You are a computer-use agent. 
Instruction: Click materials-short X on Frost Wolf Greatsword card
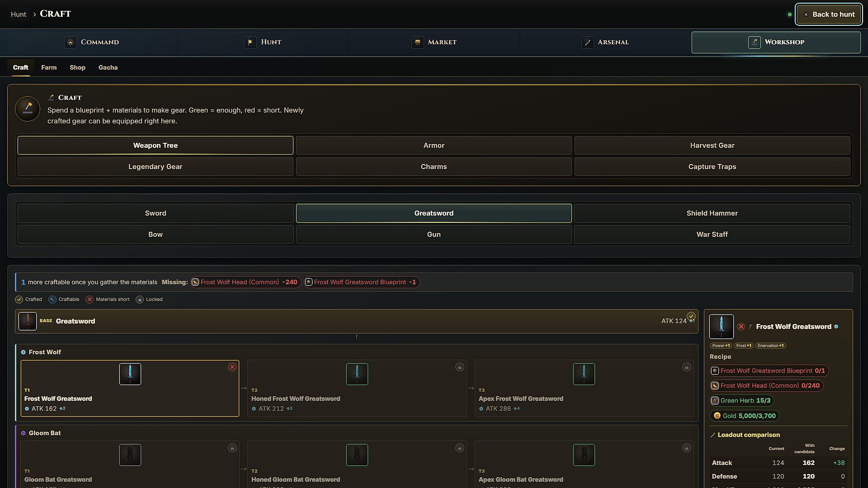[232, 367]
